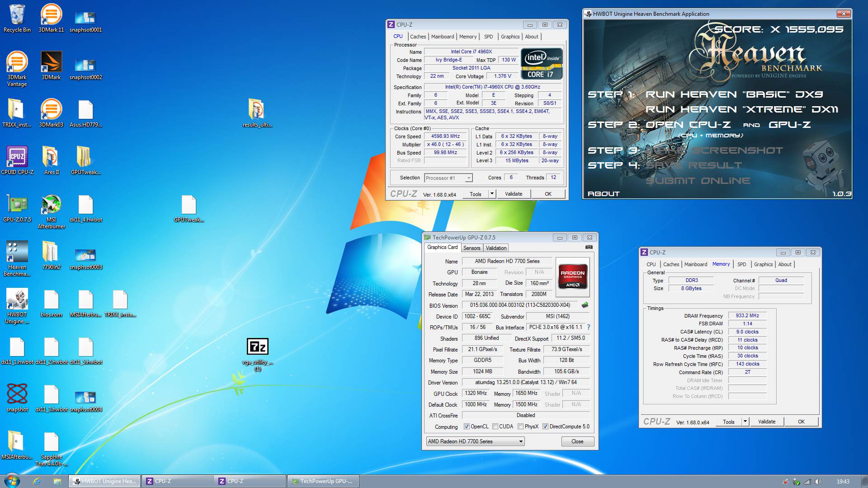The image size is (868, 488).
Task: Click the Close button in GPU-Z
Action: tap(577, 441)
